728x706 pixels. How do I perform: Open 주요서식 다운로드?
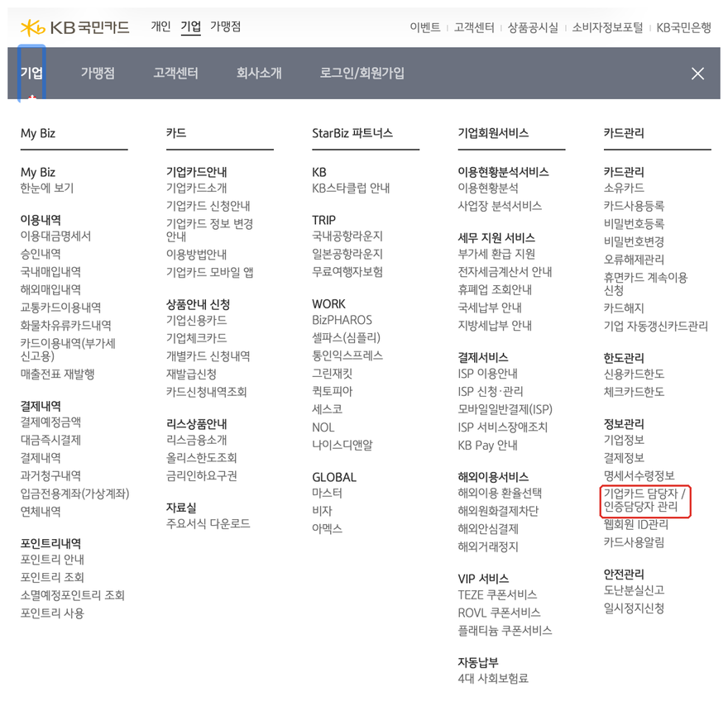point(208,523)
